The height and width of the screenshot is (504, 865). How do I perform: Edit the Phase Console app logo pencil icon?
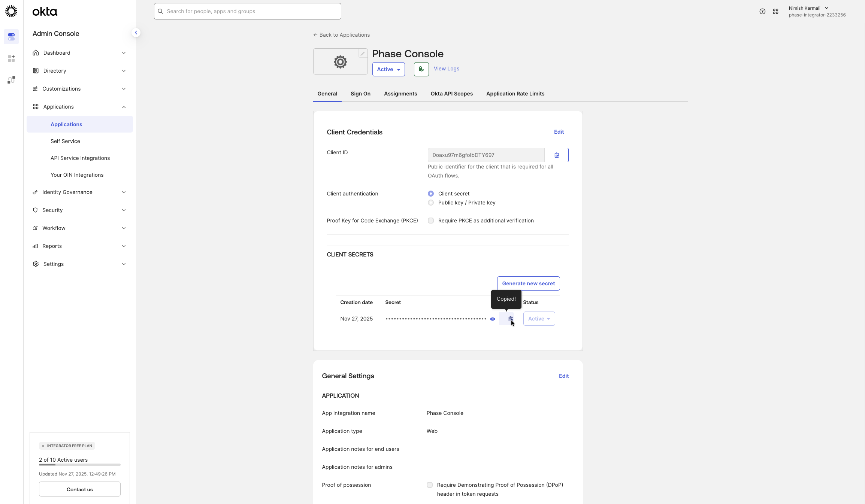tap(363, 54)
